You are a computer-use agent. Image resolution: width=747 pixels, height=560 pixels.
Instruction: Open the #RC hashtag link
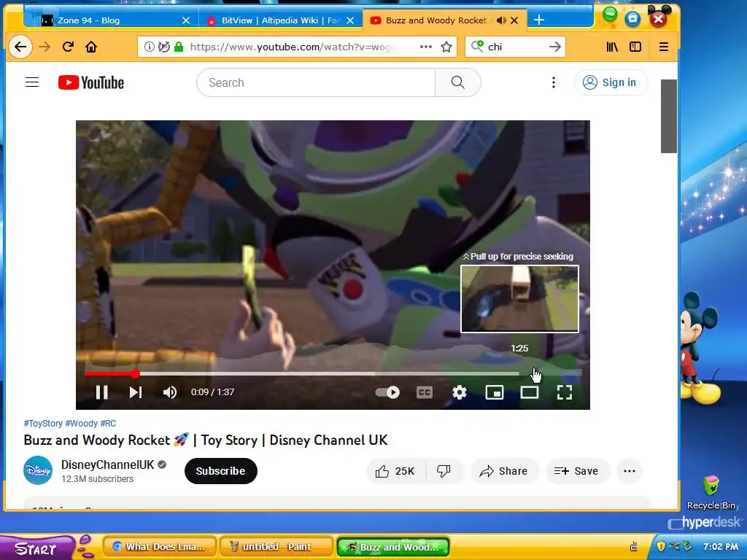click(x=108, y=424)
